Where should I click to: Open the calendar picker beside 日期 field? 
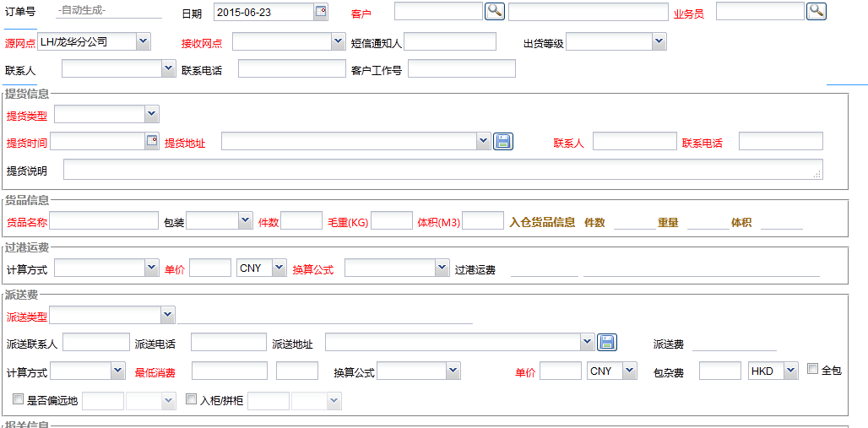point(321,12)
